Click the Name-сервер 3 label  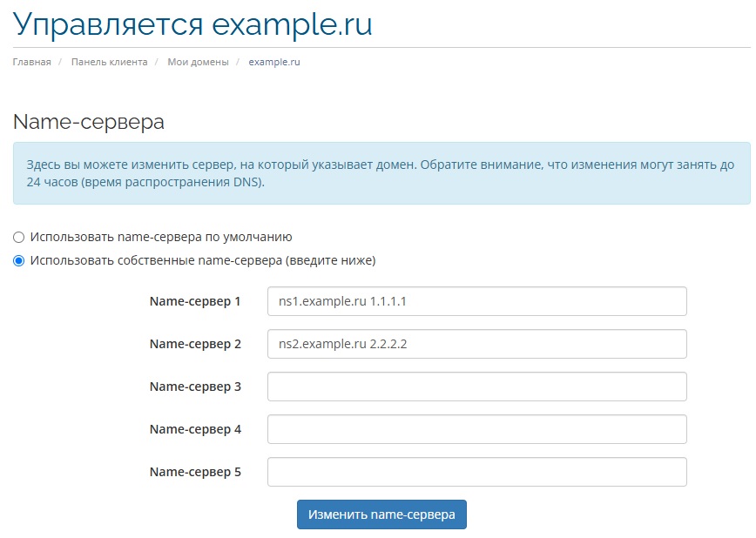pos(195,387)
